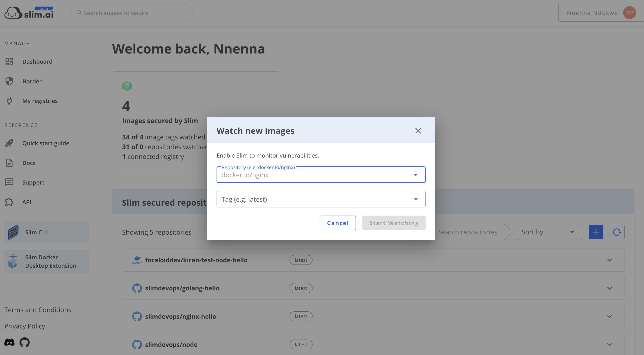Click Images secured by Slim heading
Viewport: 644px width, 355px height.
tap(160, 121)
